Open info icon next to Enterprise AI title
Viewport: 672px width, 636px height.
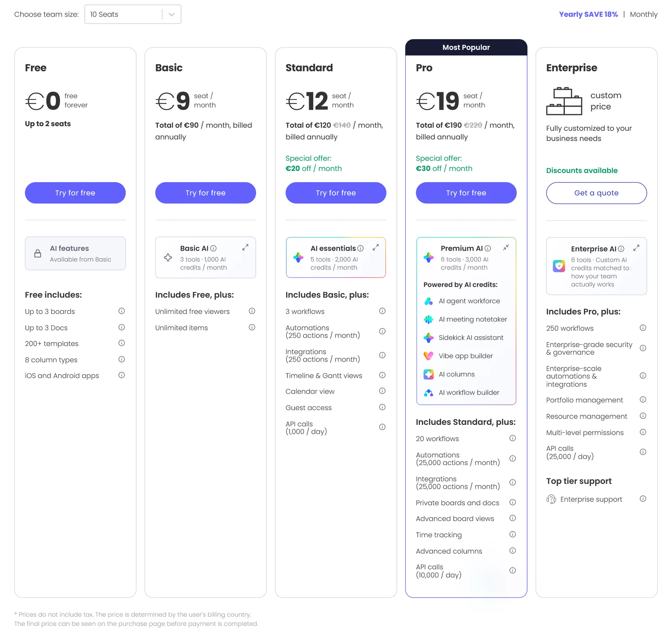click(x=621, y=249)
